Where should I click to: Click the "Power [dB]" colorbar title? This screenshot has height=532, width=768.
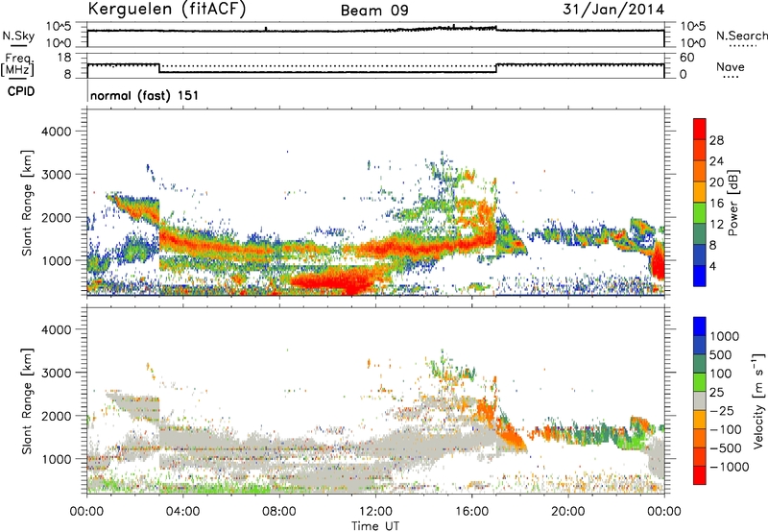pyautogui.click(x=733, y=203)
